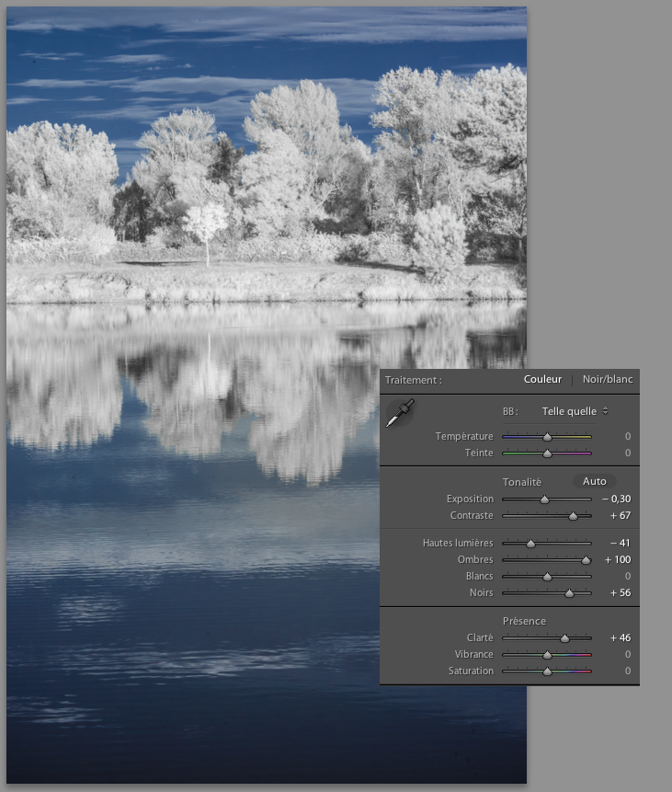Viewport: 672px width, 792px height.
Task: Click the Clarté slider handle
Action: coord(565,638)
